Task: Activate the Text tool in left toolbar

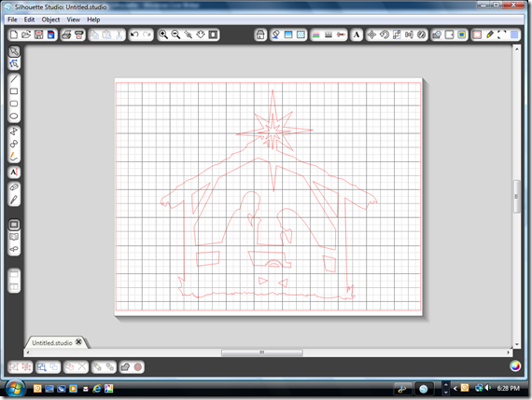Action: coord(14,172)
